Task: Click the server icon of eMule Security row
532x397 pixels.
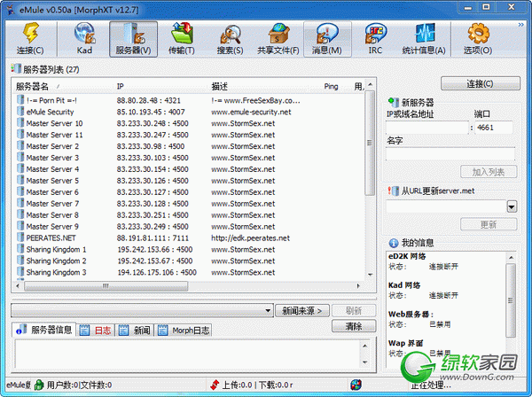Action: (x=20, y=111)
